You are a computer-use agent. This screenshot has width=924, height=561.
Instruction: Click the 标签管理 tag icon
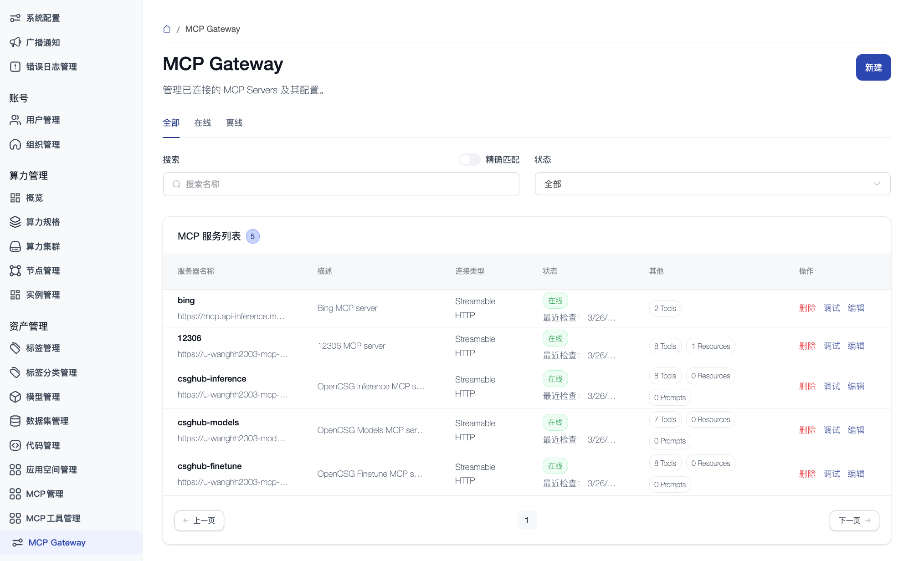click(15, 348)
